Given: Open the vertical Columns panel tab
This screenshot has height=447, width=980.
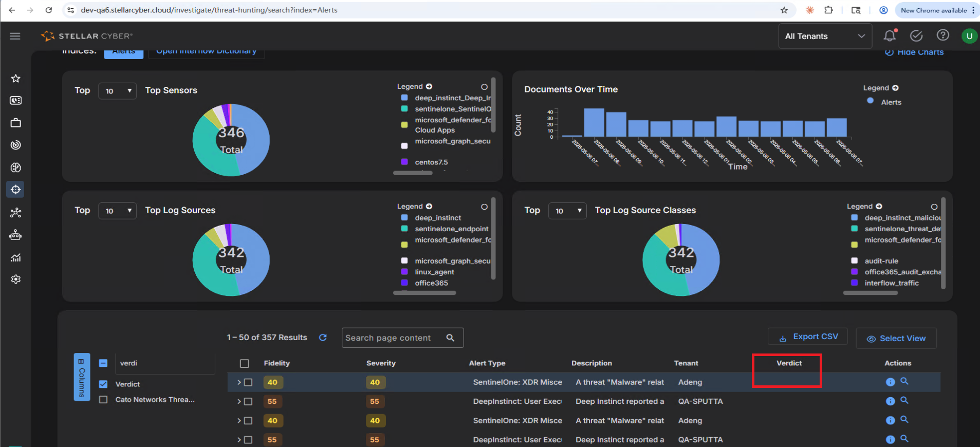Looking at the screenshot, I should [82, 377].
